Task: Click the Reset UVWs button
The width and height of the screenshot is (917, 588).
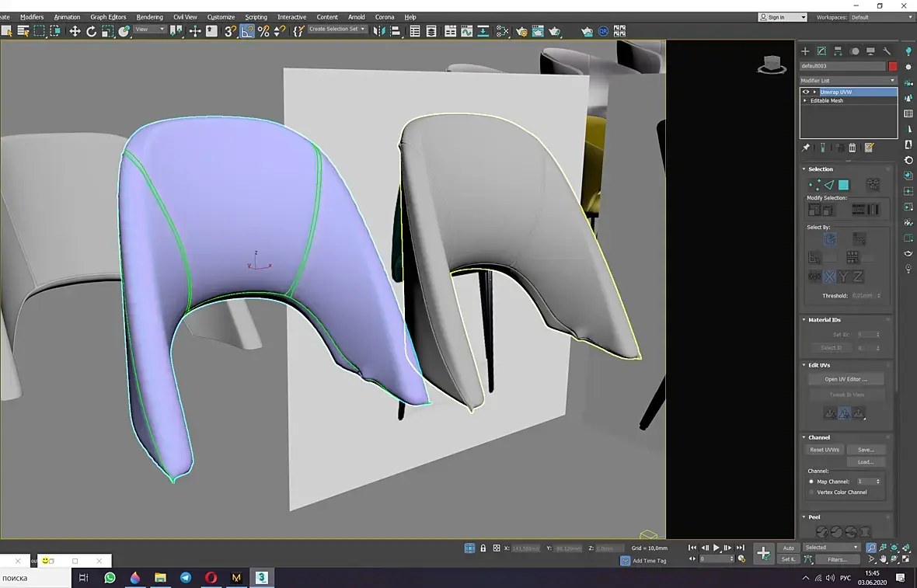Action: (824, 450)
